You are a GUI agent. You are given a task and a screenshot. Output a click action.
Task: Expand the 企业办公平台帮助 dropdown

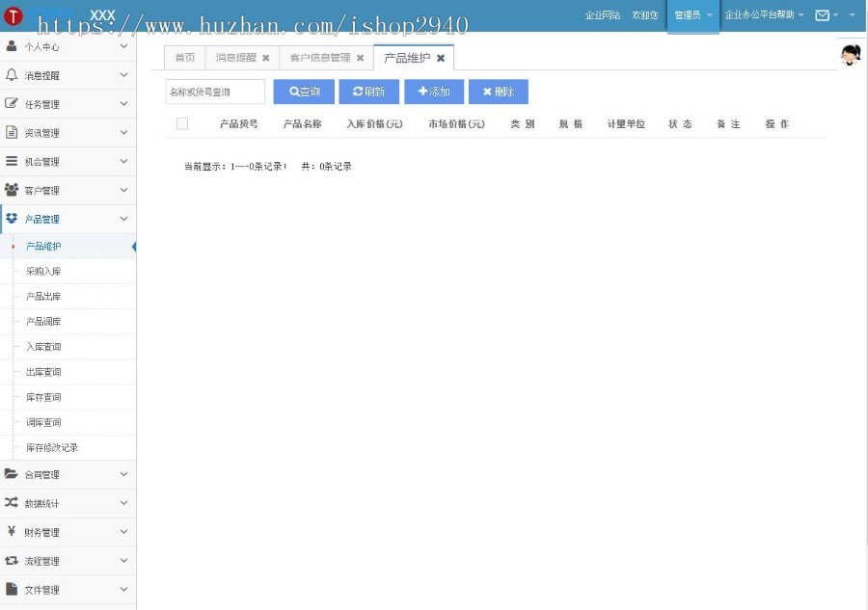(x=761, y=15)
